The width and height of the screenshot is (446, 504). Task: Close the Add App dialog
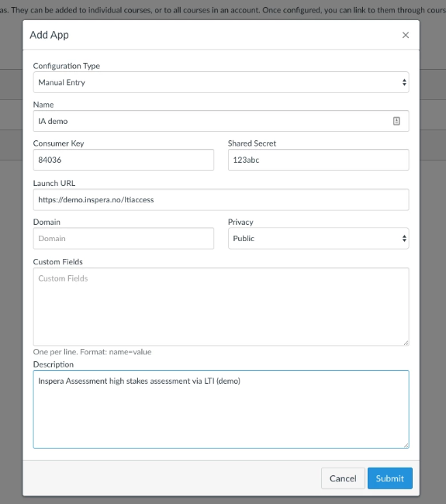point(406,35)
